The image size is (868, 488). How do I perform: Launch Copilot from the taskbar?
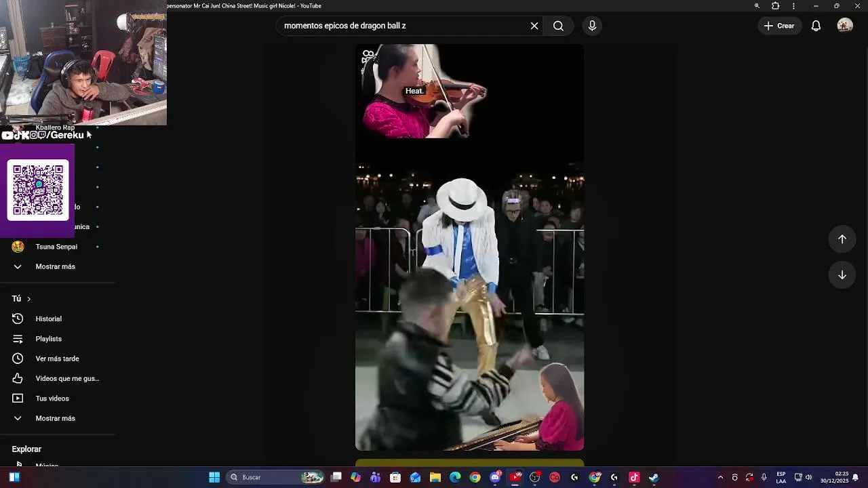356,477
